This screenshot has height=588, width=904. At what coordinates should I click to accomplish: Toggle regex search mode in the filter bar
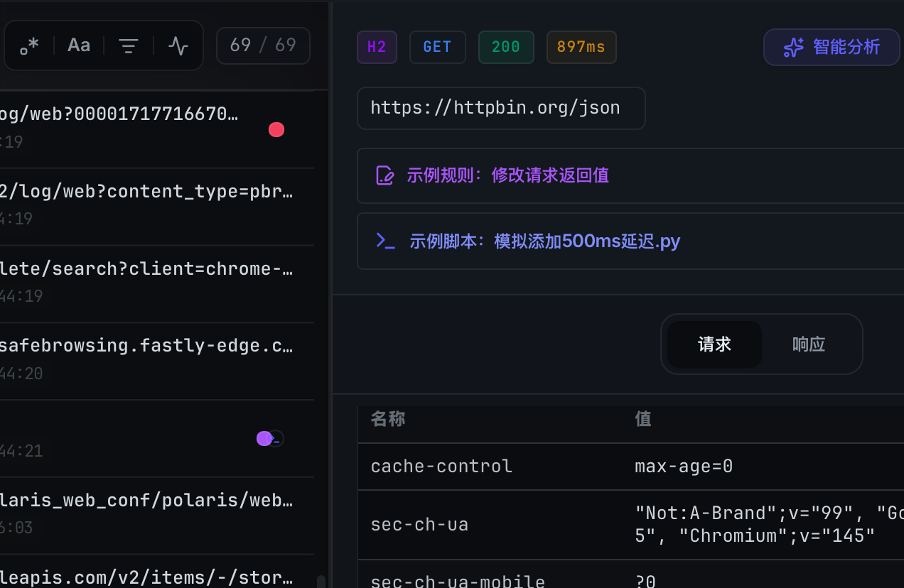[28, 45]
